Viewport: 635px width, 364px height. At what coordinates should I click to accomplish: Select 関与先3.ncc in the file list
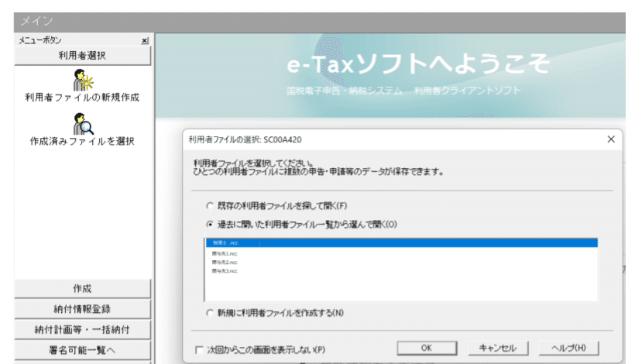[225, 271]
